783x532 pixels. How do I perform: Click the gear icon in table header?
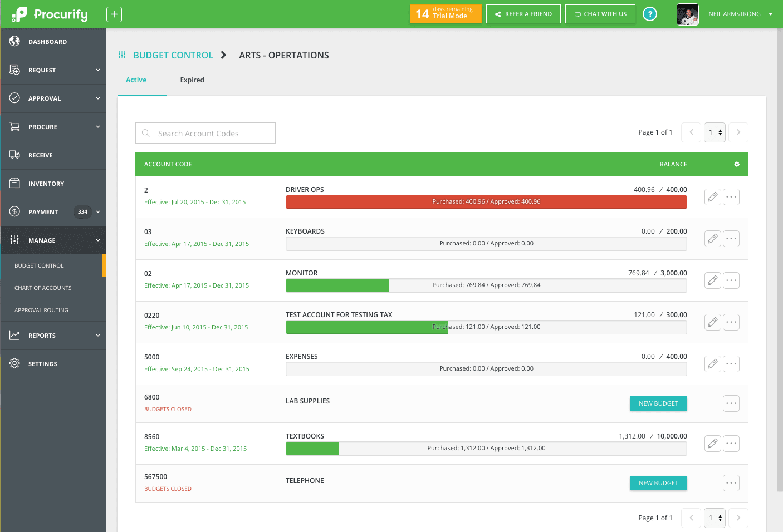click(x=736, y=164)
